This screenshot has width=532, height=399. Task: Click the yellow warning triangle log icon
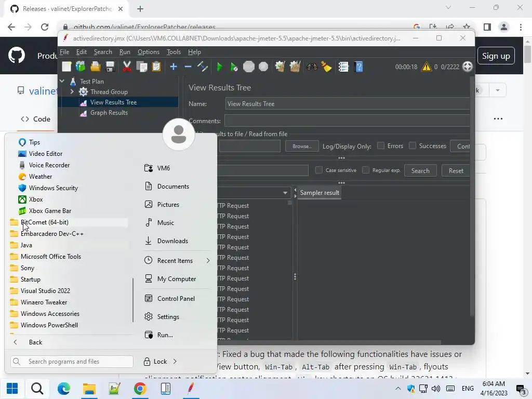[426, 66]
